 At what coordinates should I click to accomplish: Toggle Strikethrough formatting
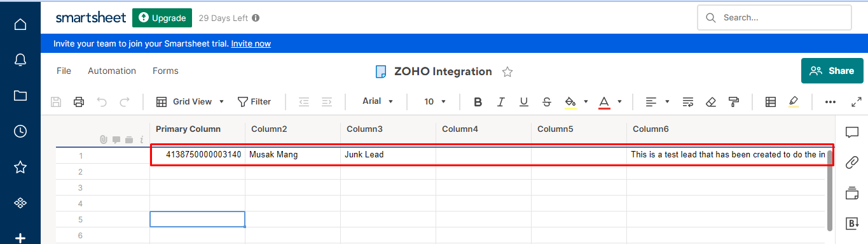(x=547, y=101)
